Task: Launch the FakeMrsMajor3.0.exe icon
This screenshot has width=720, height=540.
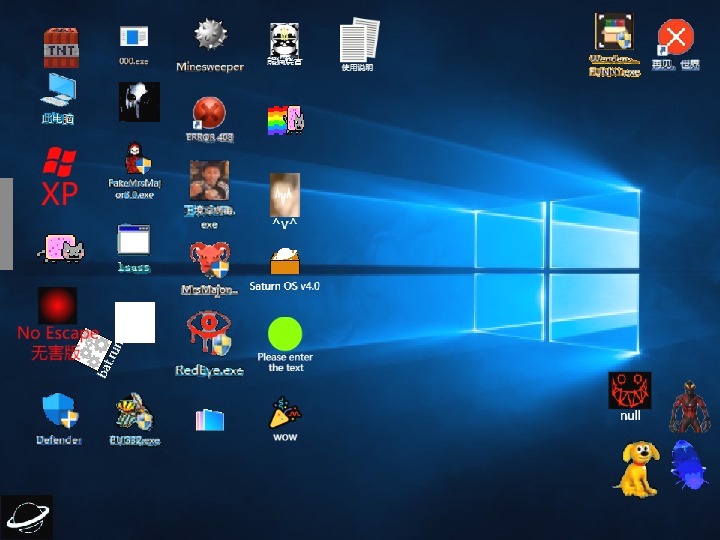Action: click(138, 158)
